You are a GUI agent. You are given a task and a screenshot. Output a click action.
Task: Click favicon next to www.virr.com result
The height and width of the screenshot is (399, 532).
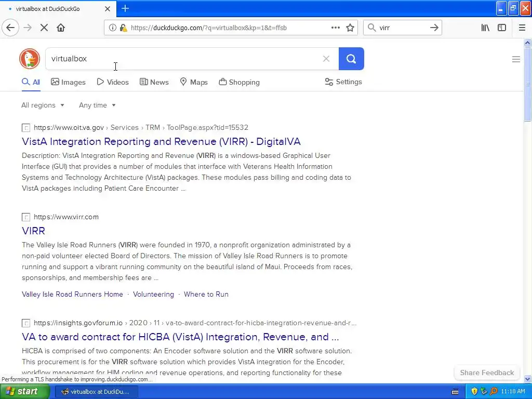click(26, 217)
